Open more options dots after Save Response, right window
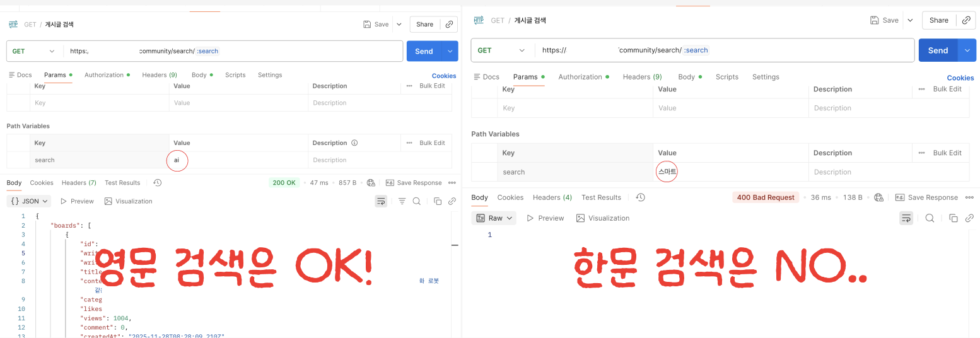980x338 pixels. (969, 197)
